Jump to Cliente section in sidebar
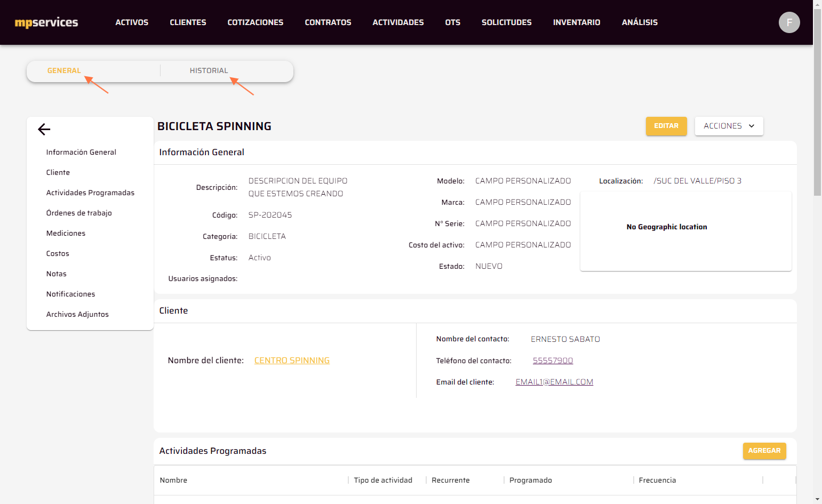822x504 pixels. click(58, 172)
